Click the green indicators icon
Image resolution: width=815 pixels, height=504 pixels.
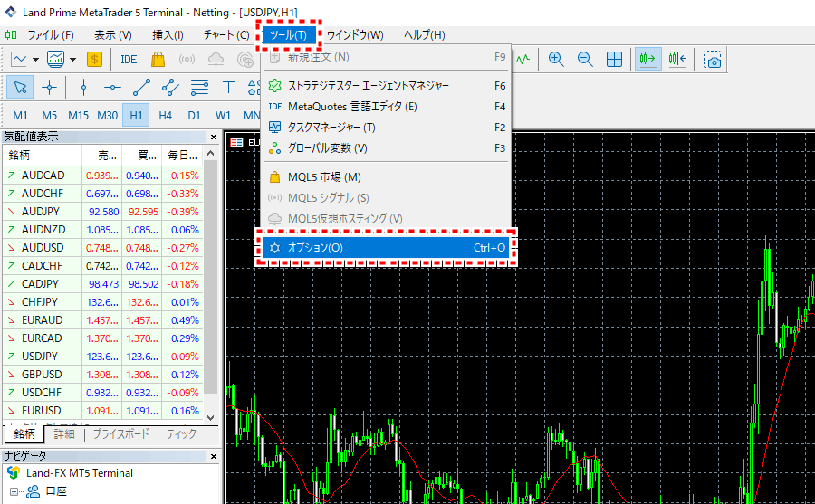522,59
